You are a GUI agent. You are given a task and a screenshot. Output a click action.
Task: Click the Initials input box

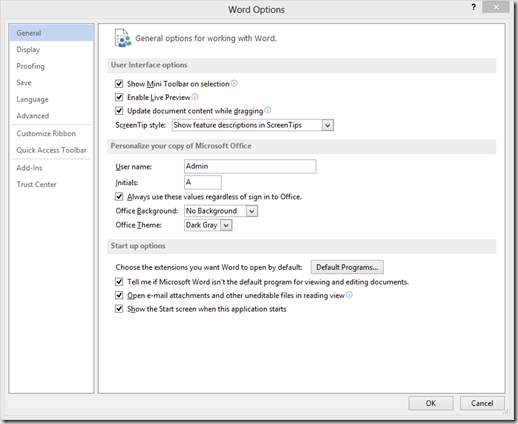(x=203, y=182)
